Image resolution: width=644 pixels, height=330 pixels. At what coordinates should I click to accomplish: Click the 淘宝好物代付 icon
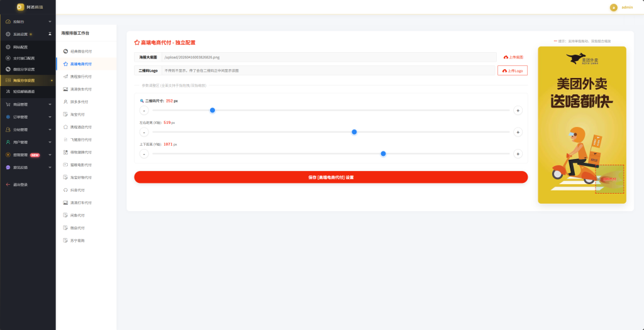pos(65,178)
